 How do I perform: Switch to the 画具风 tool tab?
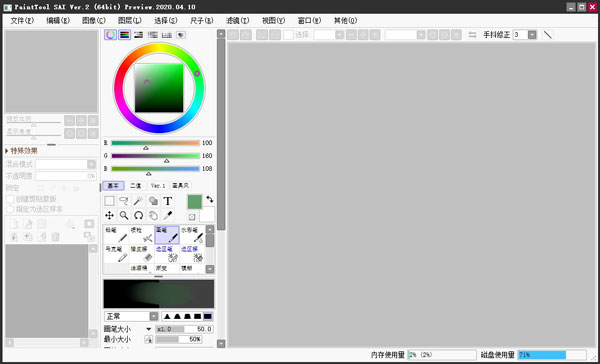(x=180, y=186)
